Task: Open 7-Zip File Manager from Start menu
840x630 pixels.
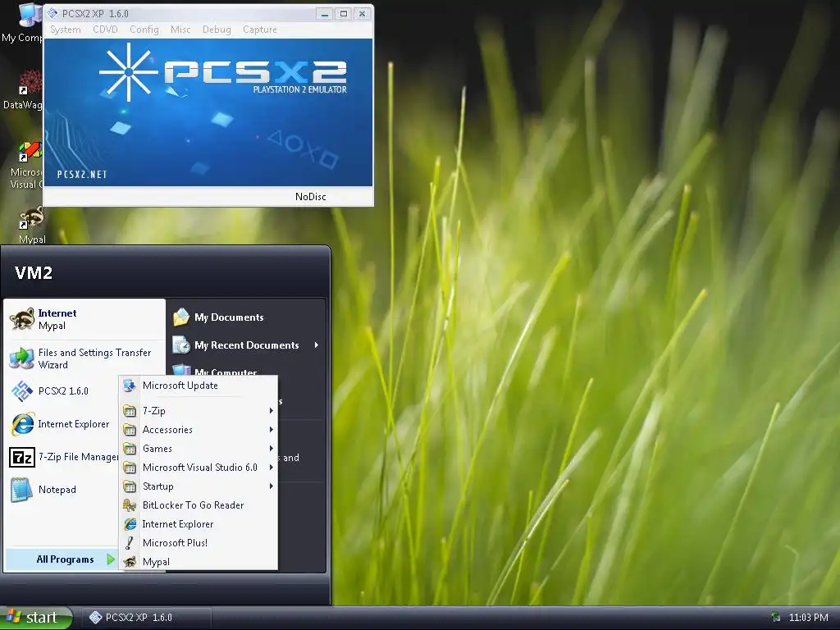Action: [x=62, y=457]
